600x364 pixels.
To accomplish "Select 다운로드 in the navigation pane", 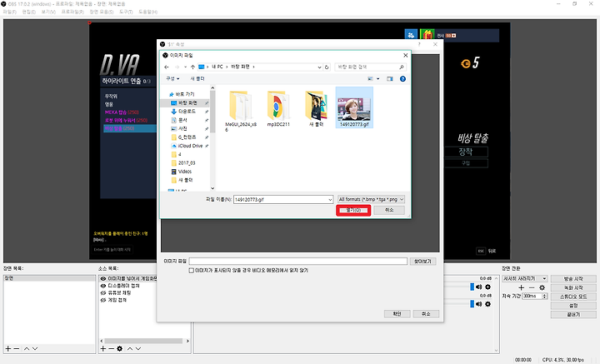I will click(187, 112).
